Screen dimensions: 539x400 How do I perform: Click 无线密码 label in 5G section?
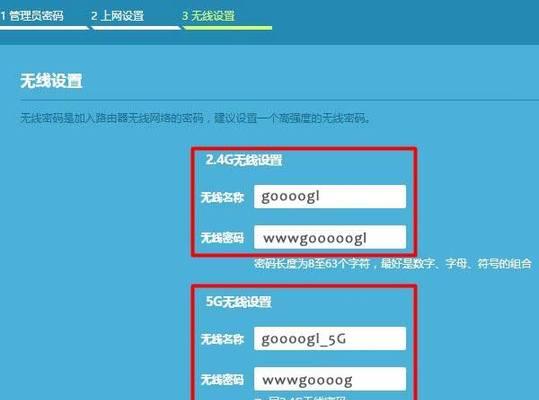coord(222,379)
